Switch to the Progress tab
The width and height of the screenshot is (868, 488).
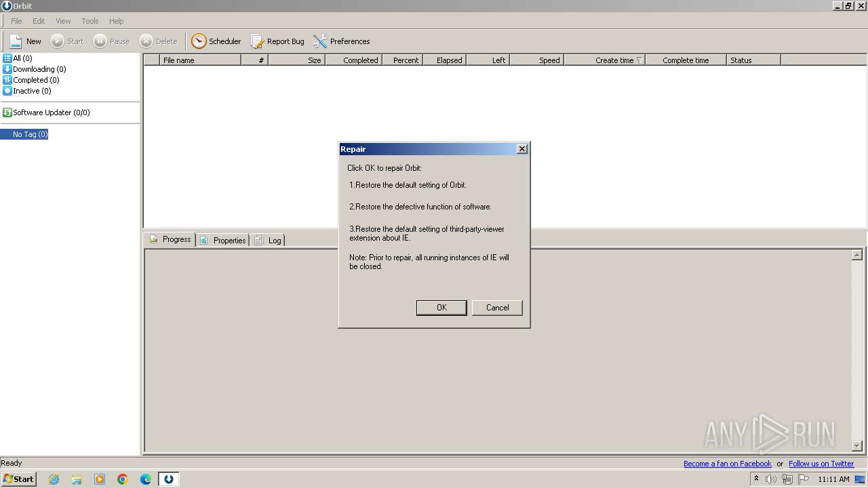(x=170, y=239)
